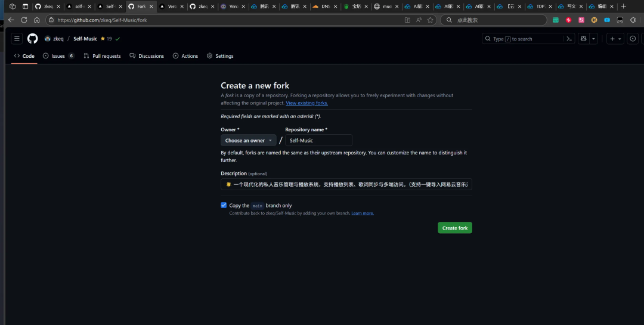The image size is (644, 325).
Task: Click the 点此搜索 browser search box
Action: coord(493,20)
